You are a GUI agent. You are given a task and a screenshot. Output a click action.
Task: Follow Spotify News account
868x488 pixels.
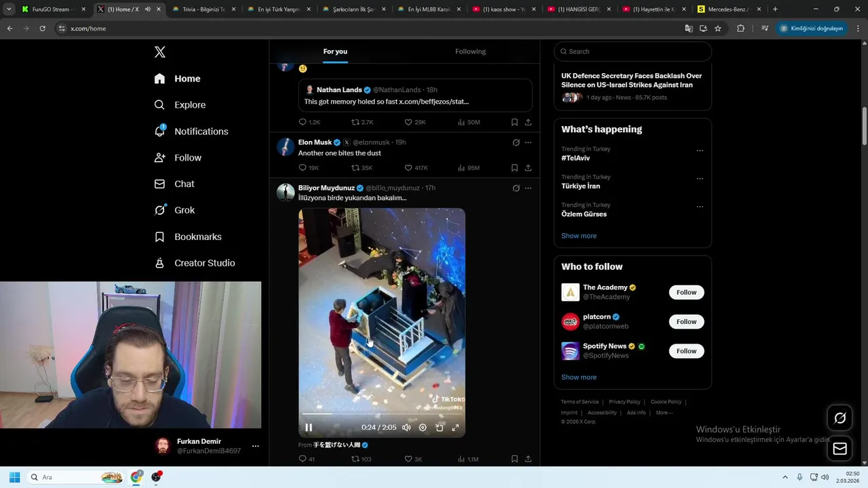coord(686,350)
